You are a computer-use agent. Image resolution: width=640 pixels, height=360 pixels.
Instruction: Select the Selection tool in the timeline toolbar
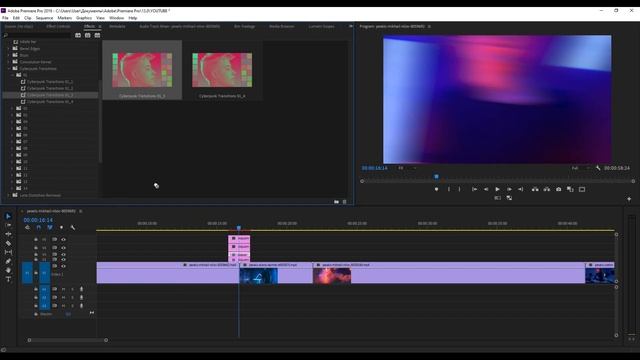point(8,216)
